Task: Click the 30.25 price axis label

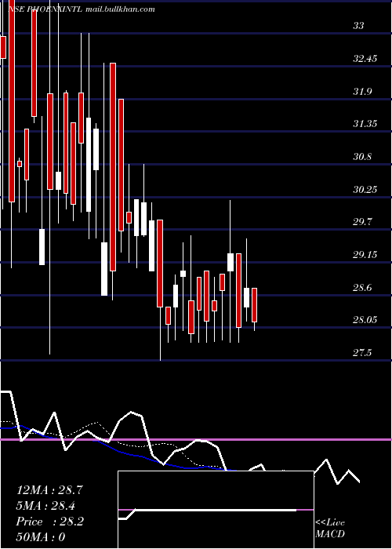Action: (x=365, y=190)
